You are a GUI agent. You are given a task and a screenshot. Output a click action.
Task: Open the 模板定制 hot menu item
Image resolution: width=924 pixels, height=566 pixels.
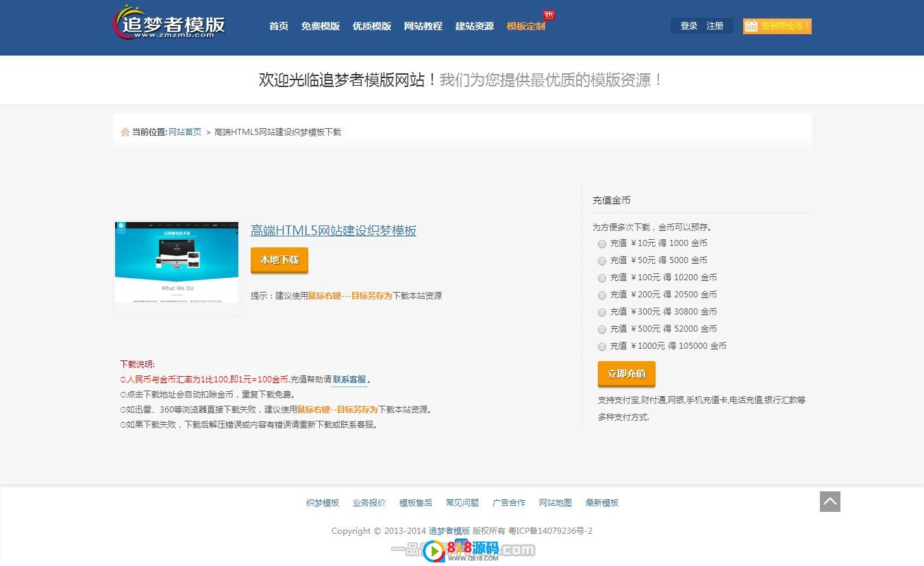(526, 26)
